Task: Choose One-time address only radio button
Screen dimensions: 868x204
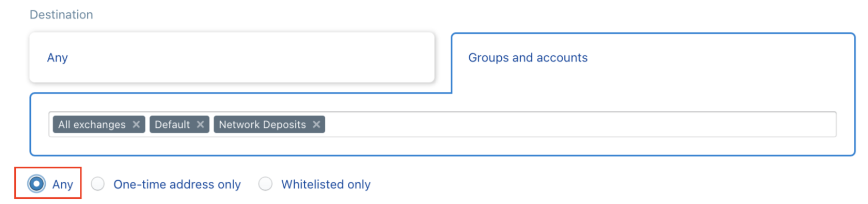Action: (98, 184)
